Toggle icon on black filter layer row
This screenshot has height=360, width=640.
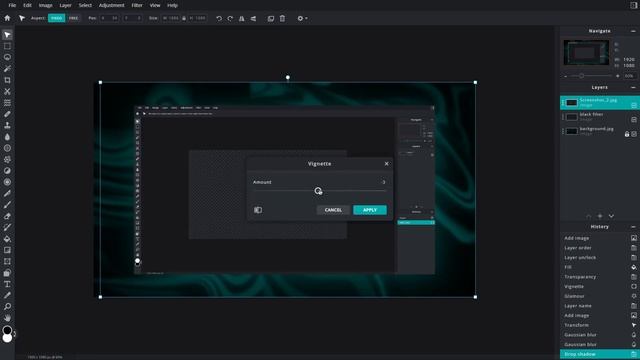634,120
